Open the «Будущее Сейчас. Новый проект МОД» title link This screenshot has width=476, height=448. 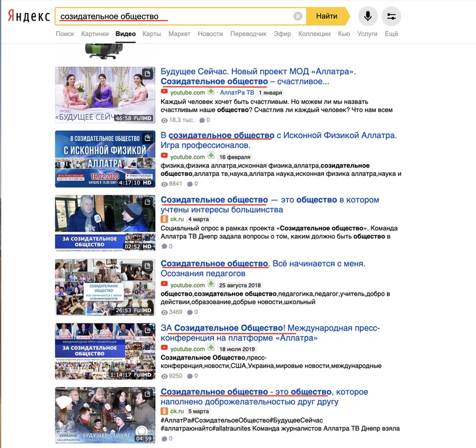click(258, 76)
